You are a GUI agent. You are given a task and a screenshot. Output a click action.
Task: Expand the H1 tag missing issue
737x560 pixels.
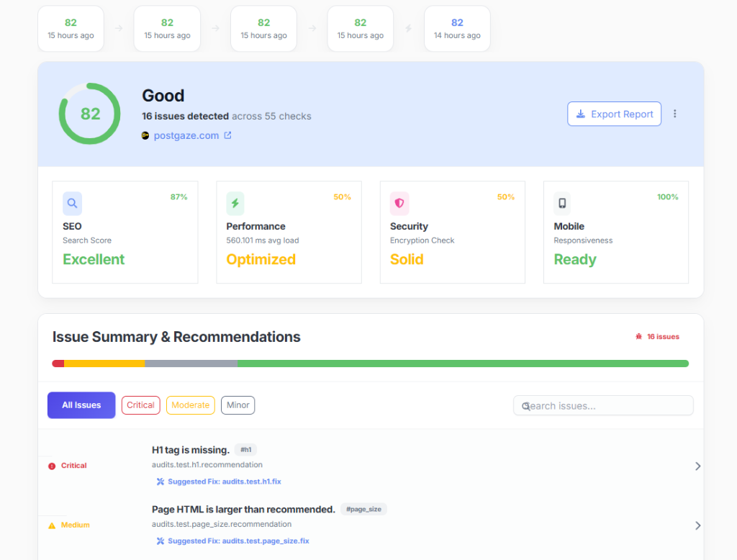click(x=697, y=466)
